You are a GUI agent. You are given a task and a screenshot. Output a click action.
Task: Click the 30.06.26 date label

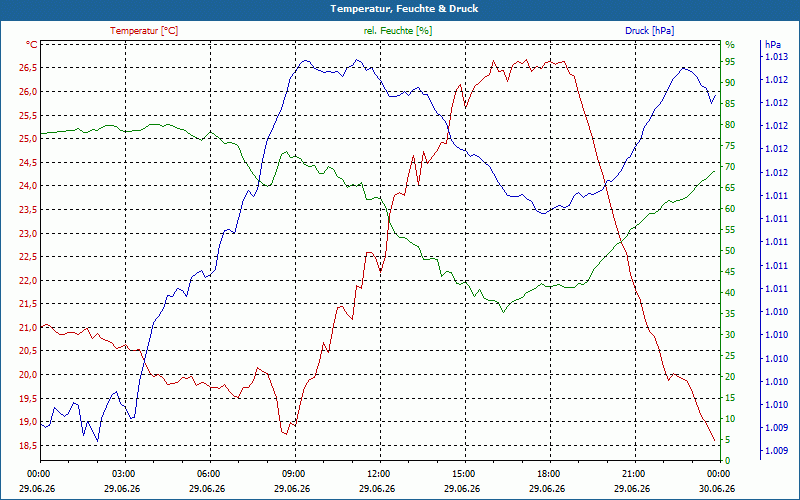pos(717,489)
